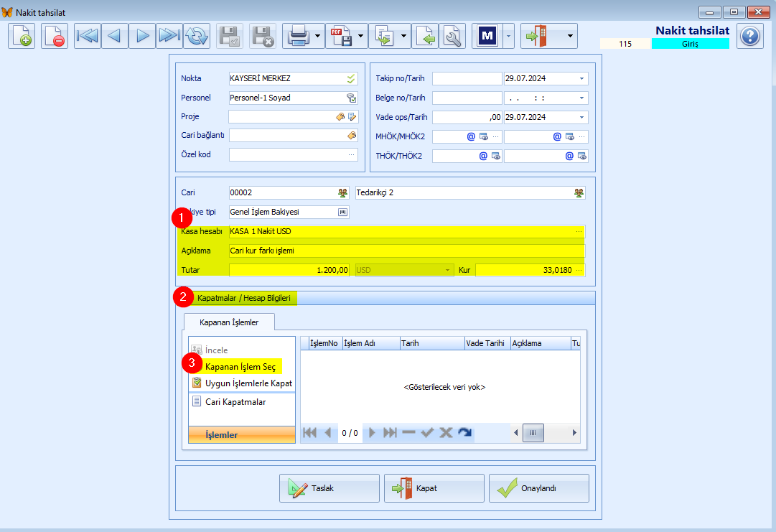Print using the printer toolbar icon
The height and width of the screenshot is (532, 776).
[x=298, y=36]
